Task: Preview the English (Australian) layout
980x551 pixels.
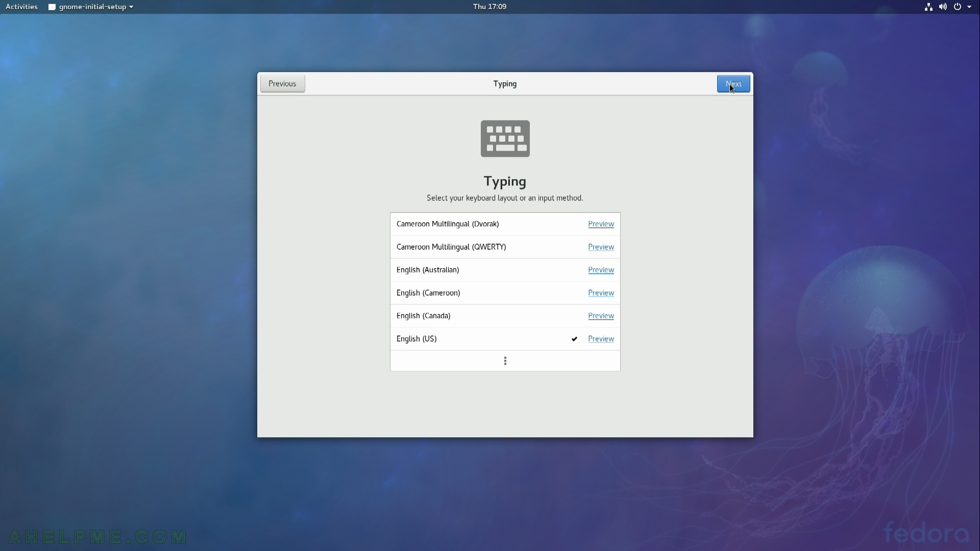Action: (x=601, y=270)
